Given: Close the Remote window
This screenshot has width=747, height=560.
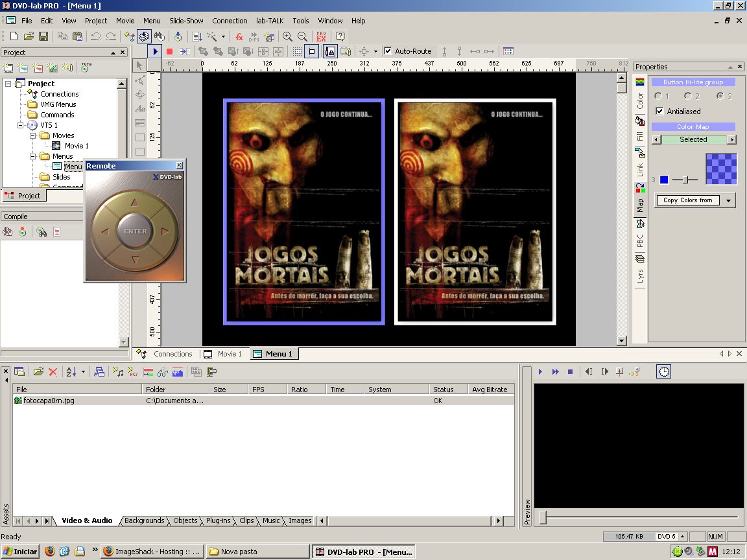Looking at the screenshot, I should (x=179, y=165).
